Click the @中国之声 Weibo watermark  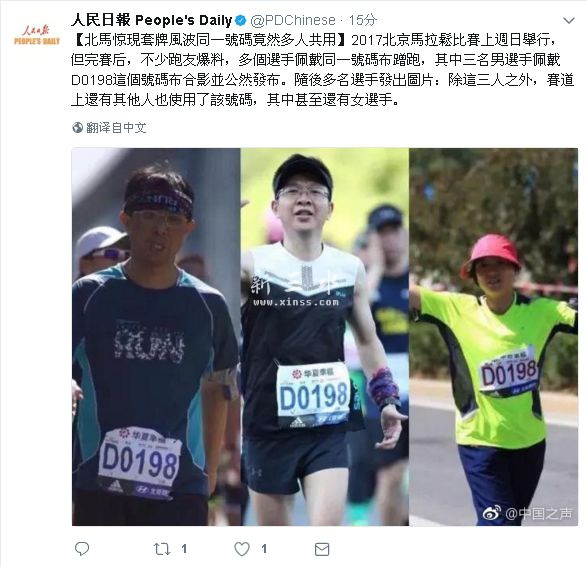[528, 513]
